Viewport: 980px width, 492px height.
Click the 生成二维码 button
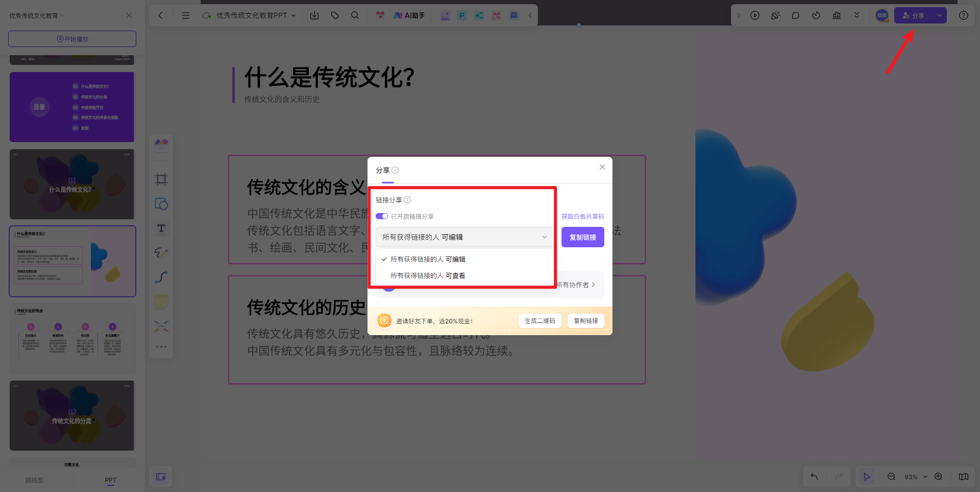pos(540,321)
